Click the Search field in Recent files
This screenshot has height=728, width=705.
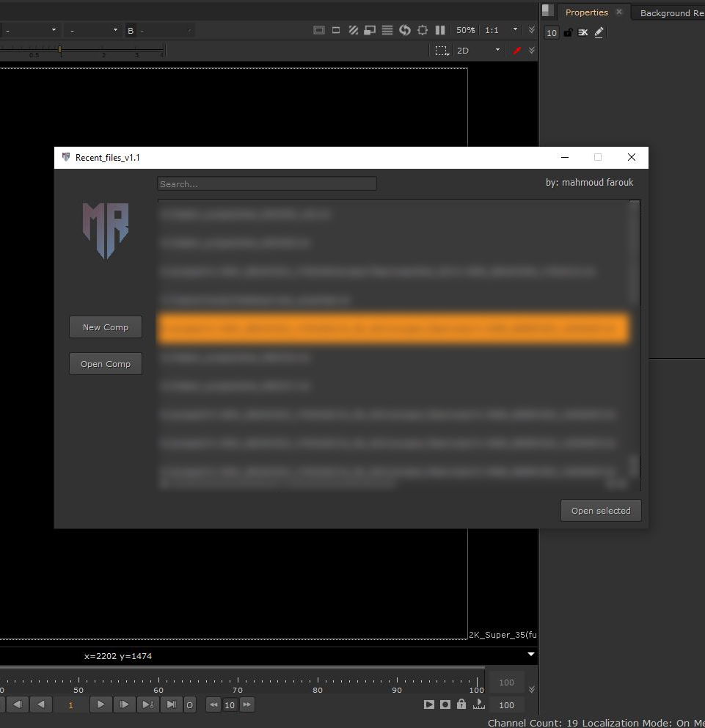pos(266,184)
